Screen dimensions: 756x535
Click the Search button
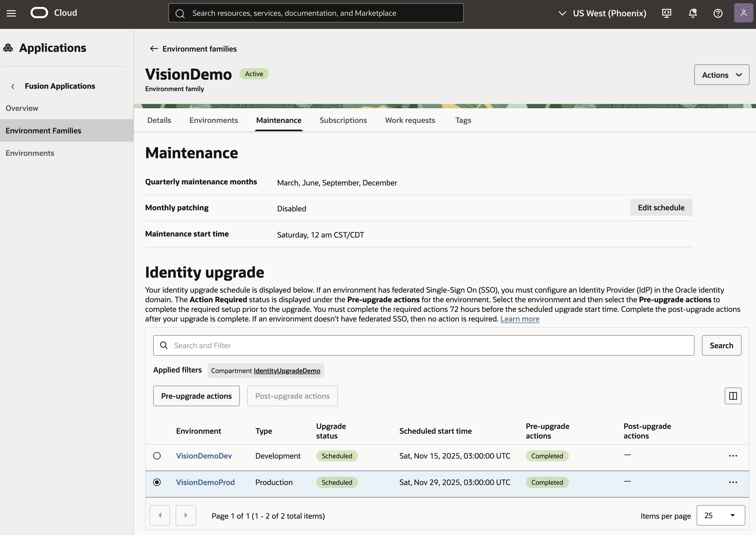click(722, 345)
